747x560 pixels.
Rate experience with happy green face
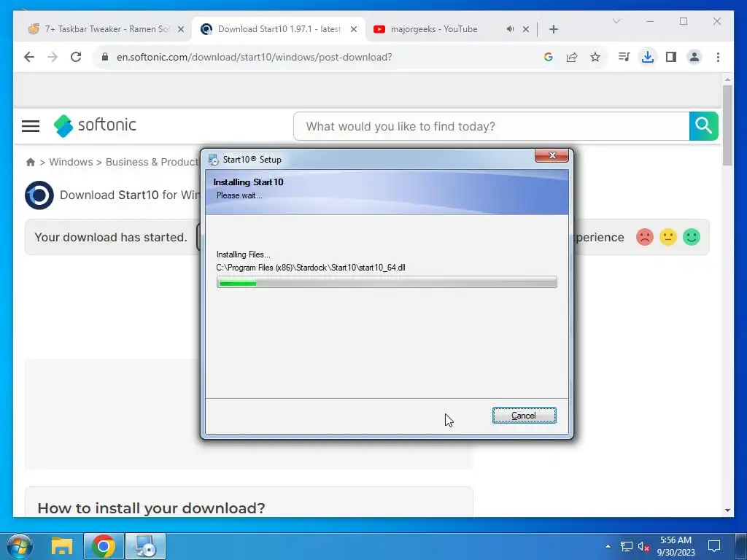(692, 237)
